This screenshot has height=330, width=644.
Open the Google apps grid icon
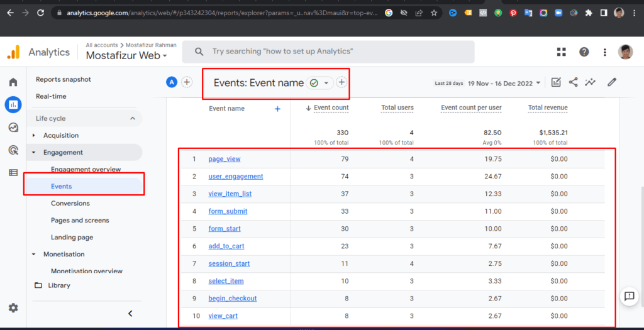coord(562,52)
